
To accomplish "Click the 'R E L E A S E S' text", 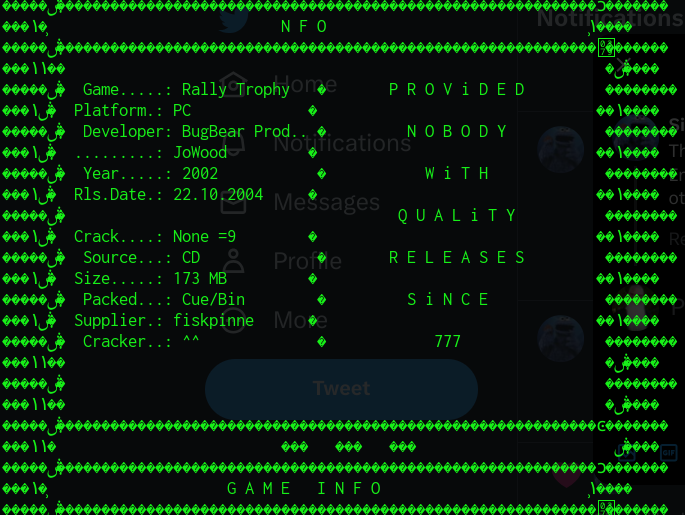I will click(457, 257).
